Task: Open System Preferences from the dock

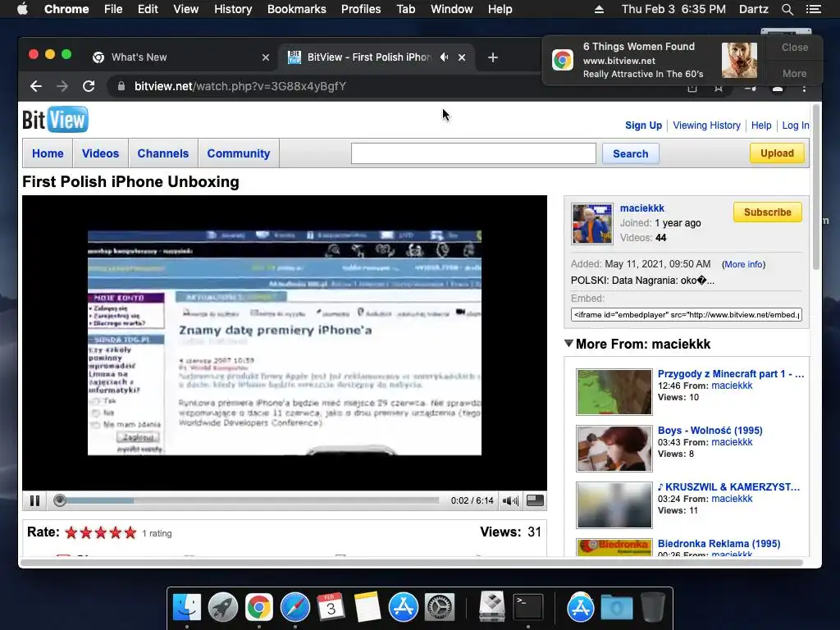Action: 440,608
